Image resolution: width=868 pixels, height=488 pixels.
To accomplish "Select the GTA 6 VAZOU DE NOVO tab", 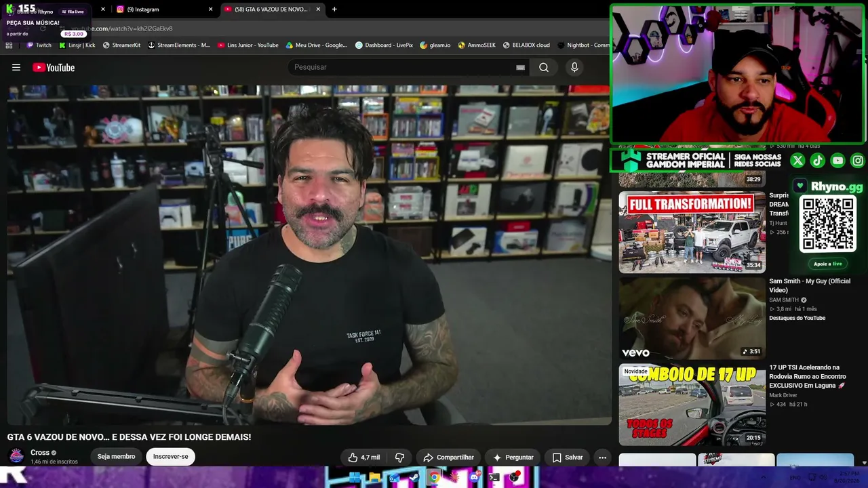I will click(273, 9).
